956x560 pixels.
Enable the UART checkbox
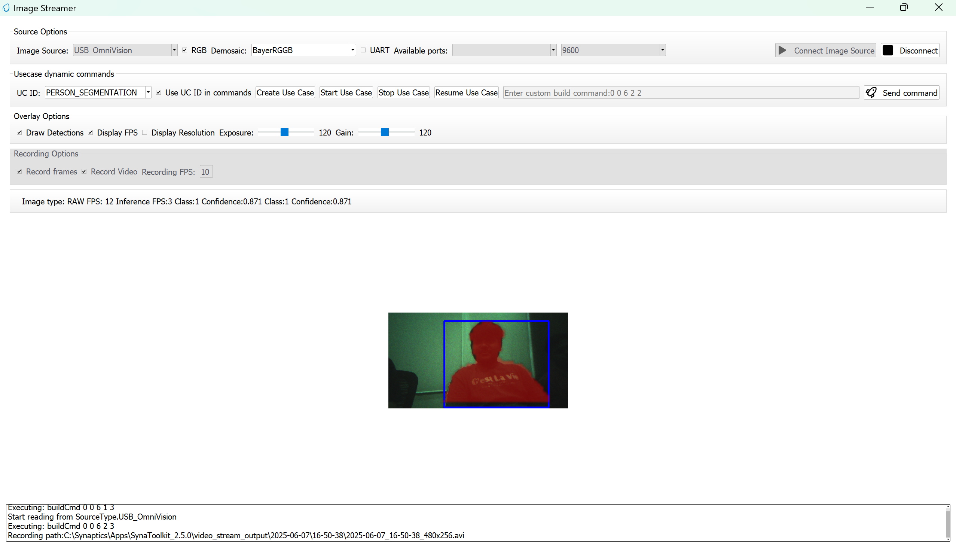pyautogui.click(x=363, y=50)
